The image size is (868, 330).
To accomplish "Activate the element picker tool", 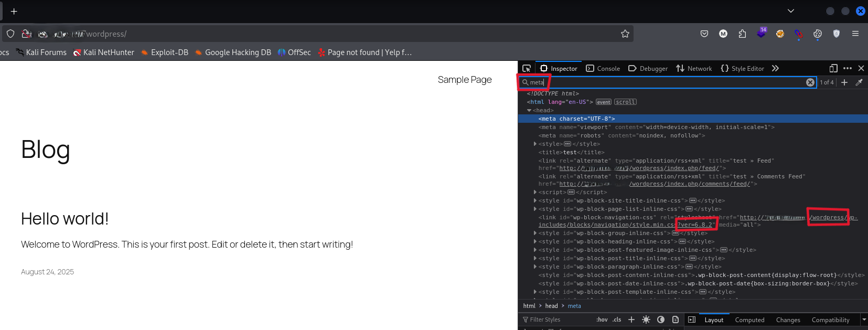I will click(x=527, y=68).
